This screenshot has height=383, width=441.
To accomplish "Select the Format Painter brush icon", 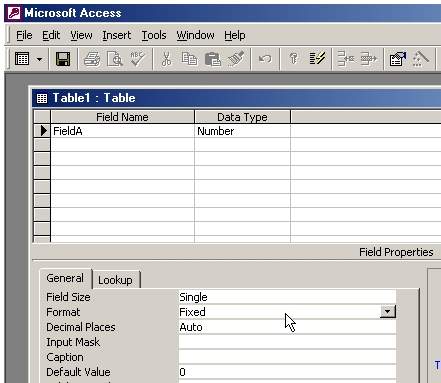I will [x=236, y=59].
